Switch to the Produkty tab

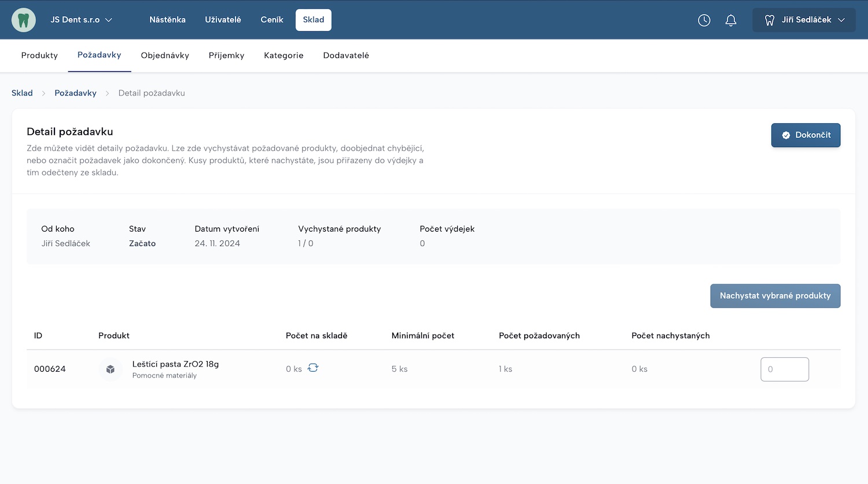pos(39,56)
